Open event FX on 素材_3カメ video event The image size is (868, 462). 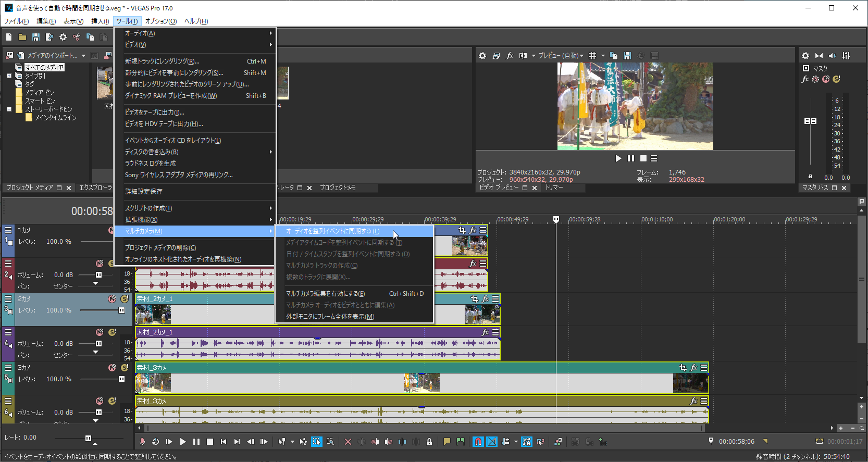point(693,368)
